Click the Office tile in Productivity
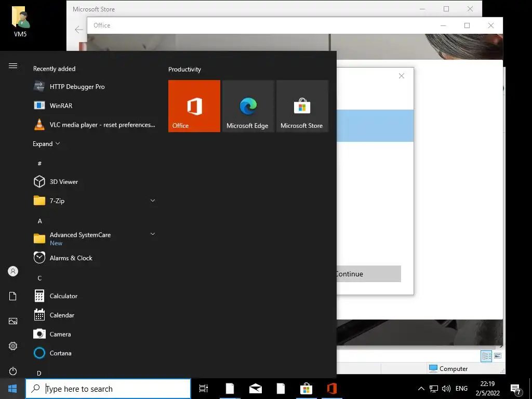This screenshot has width=532, height=399. coord(194,106)
